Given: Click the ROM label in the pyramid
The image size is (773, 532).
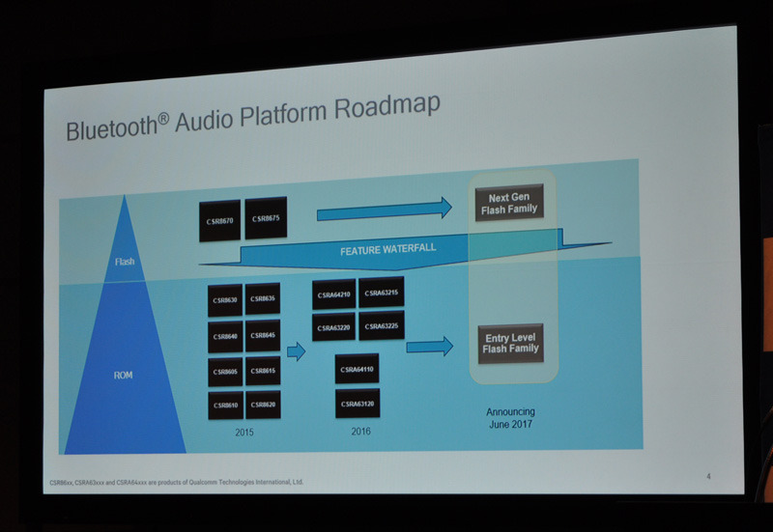Looking at the screenshot, I should [x=124, y=376].
